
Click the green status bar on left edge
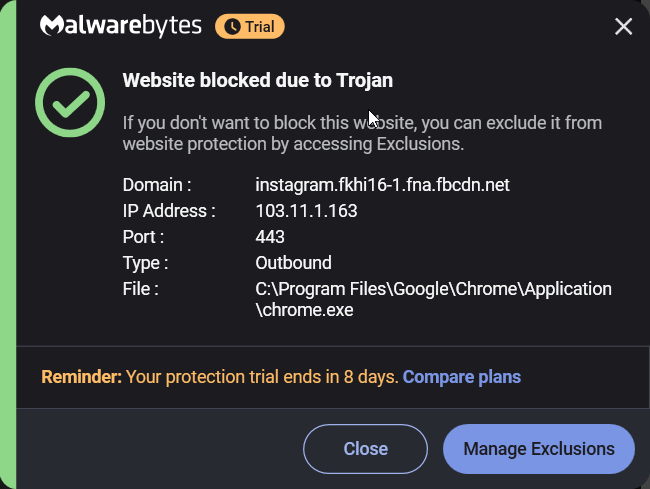pos(8,244)
